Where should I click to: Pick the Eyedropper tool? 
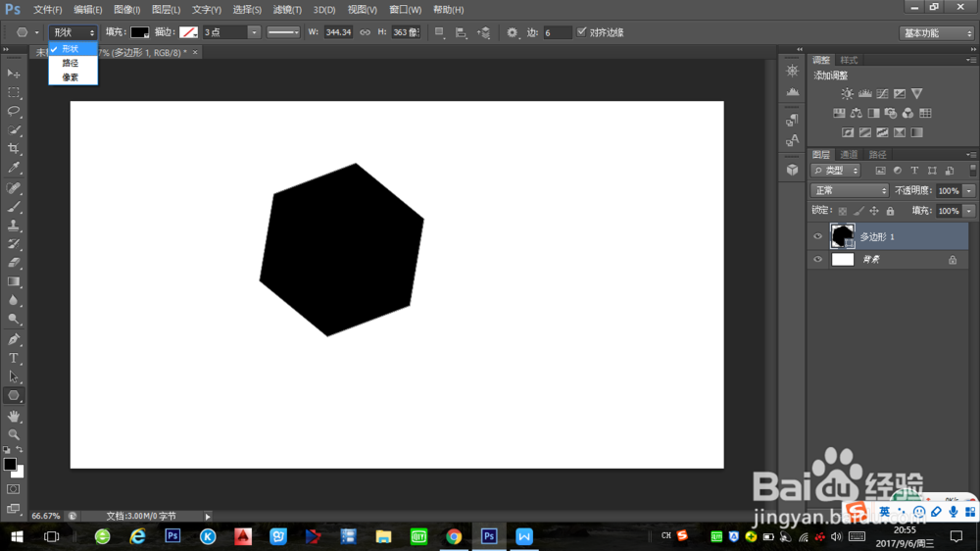tap(14, 169)
